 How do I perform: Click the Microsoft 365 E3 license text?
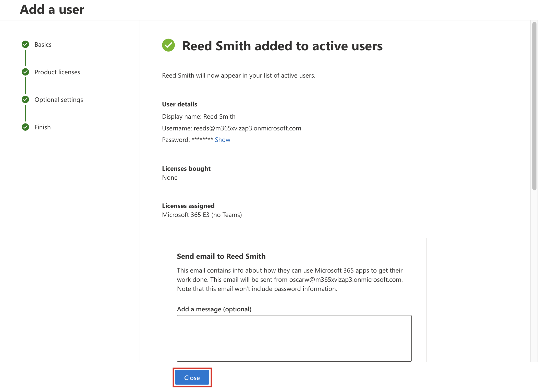pyautogui.click(x=202, y=215)
